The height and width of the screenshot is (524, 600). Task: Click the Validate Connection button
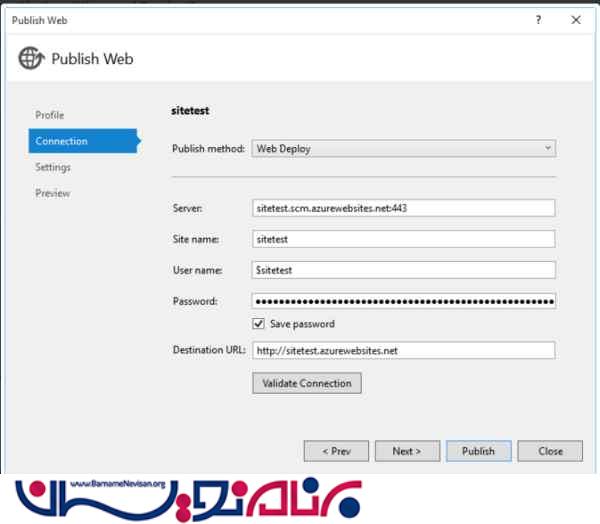coord(307,383)
